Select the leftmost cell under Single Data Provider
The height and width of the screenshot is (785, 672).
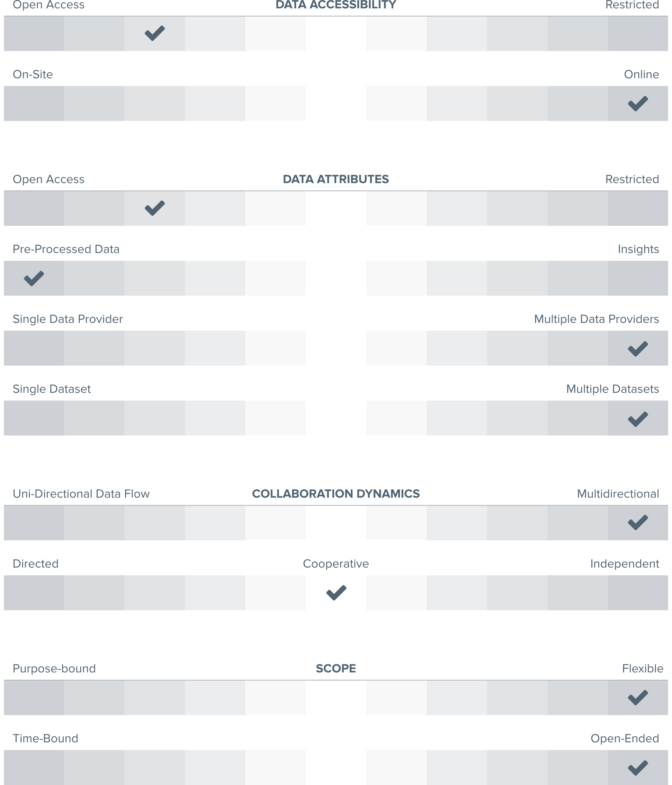click(34, 348)
